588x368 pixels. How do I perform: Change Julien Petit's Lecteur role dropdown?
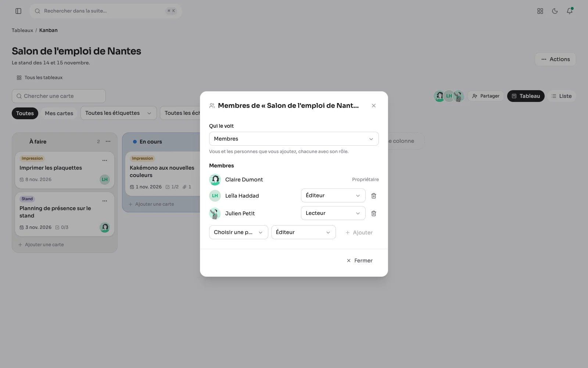pos(333,213)
